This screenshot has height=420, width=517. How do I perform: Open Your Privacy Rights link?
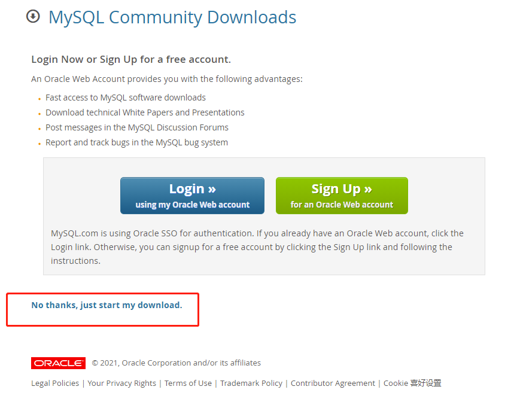[121, 383]
